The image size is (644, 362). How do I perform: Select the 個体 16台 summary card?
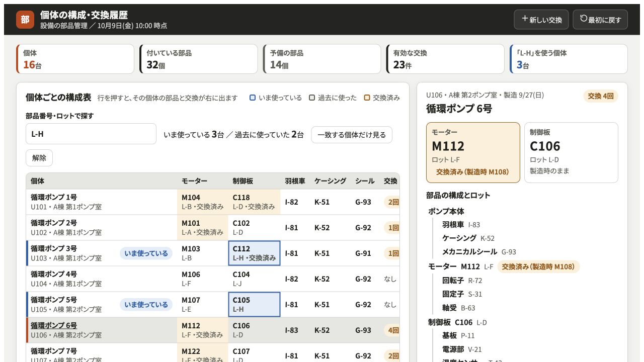click(x=75, y=59)
